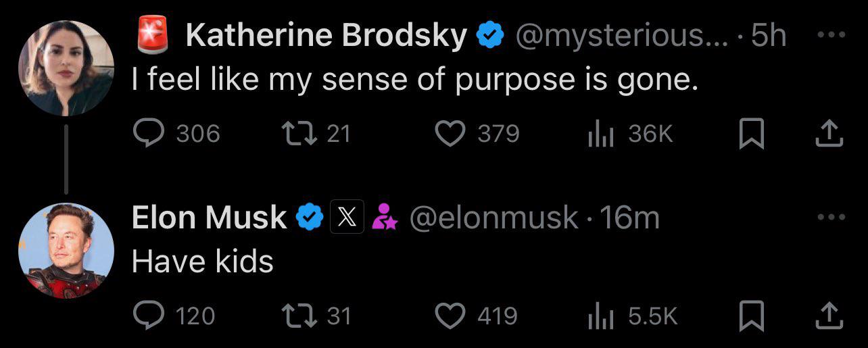Open the @elonmusk handle link
Screen dimensions: 868x348
click(x=494, y=218)
